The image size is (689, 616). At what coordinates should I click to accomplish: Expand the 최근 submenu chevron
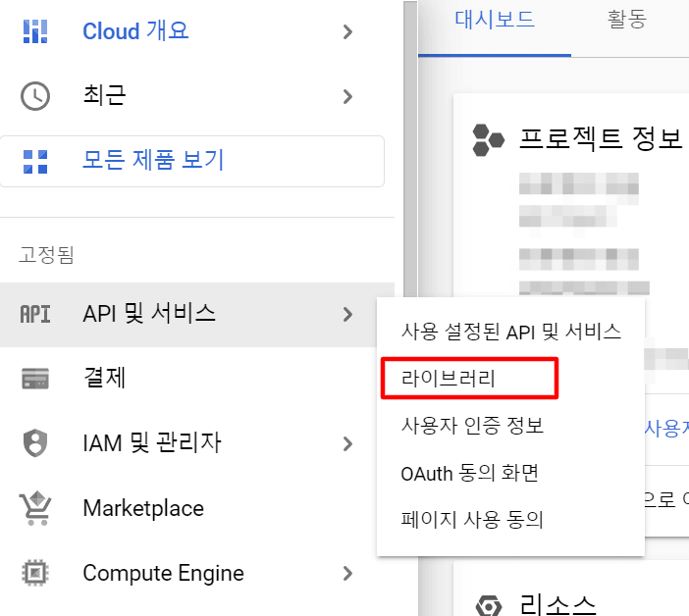347,96
